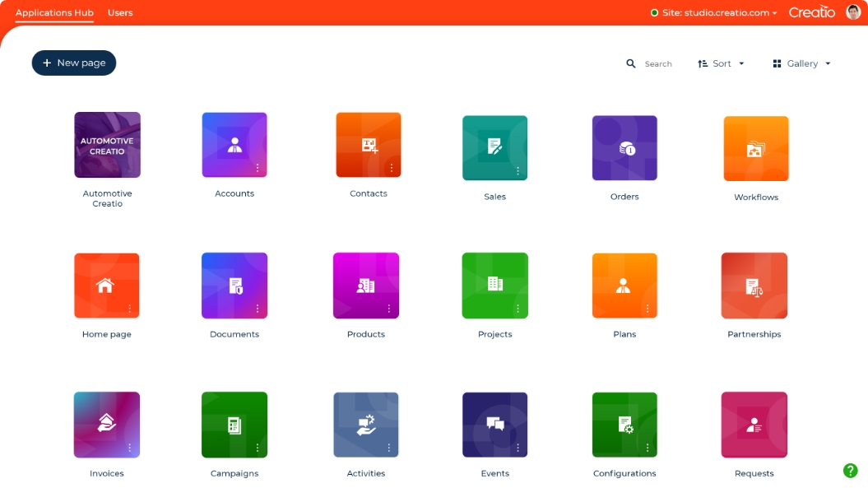This screenshot has width=868, height=488.
Task: Click the Workflows label text
Action: click(755, 197)
